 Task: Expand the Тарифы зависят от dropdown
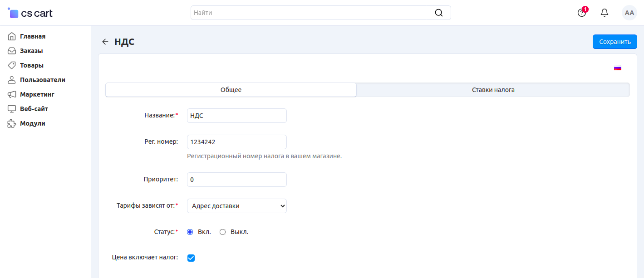point(236,206)
